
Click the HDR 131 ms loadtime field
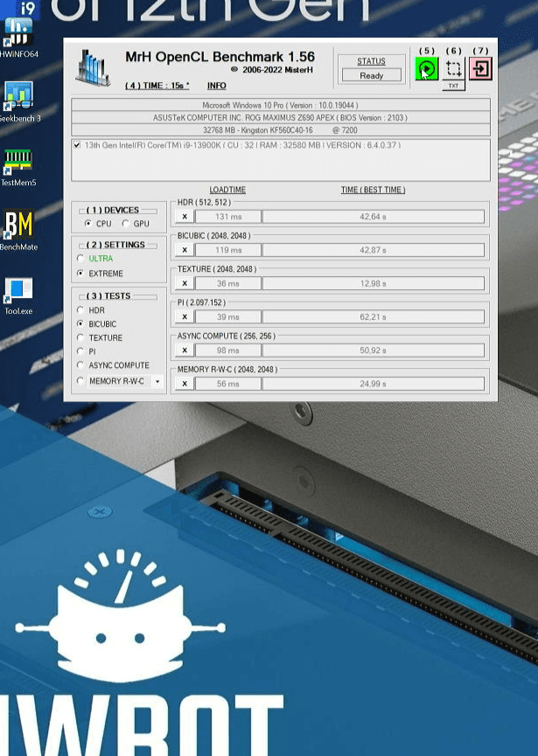click(x=228, y=217)
